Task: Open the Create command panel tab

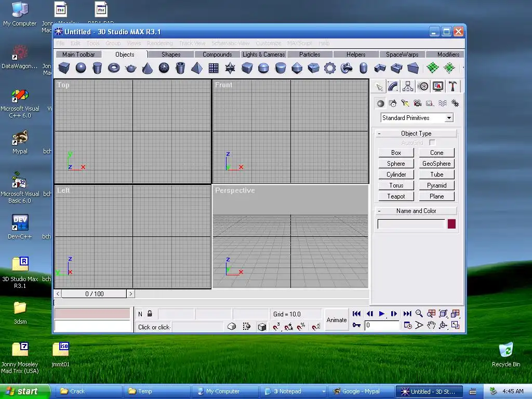Action: point(379,87)
